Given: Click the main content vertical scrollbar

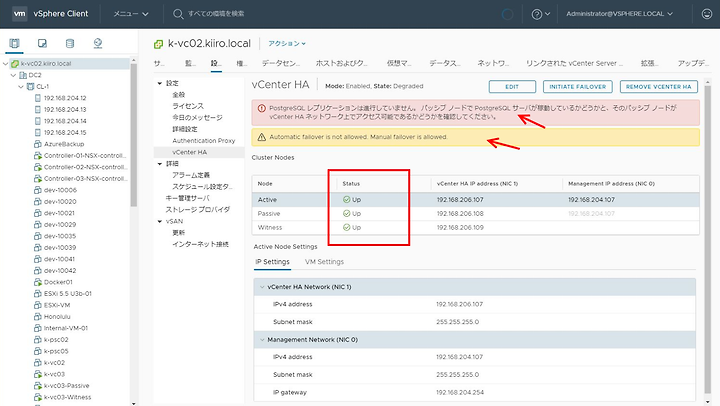Looking at the screenshot, I should [x=708, y=239].
